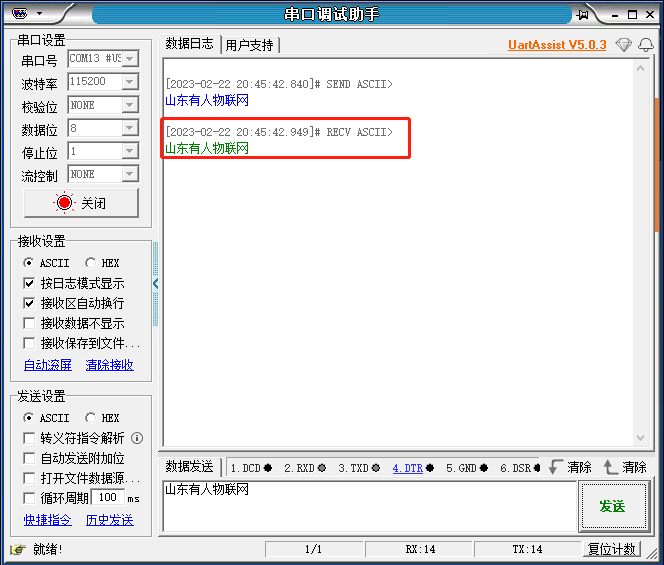This screenshot has width=664, height=565.
Task: Click the 1/1 status field
Action: (313, 549)
